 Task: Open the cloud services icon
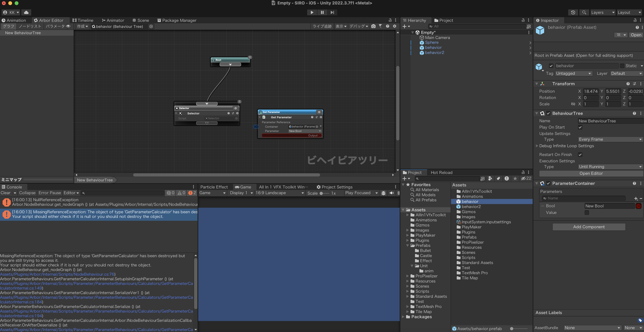[26, 12]
